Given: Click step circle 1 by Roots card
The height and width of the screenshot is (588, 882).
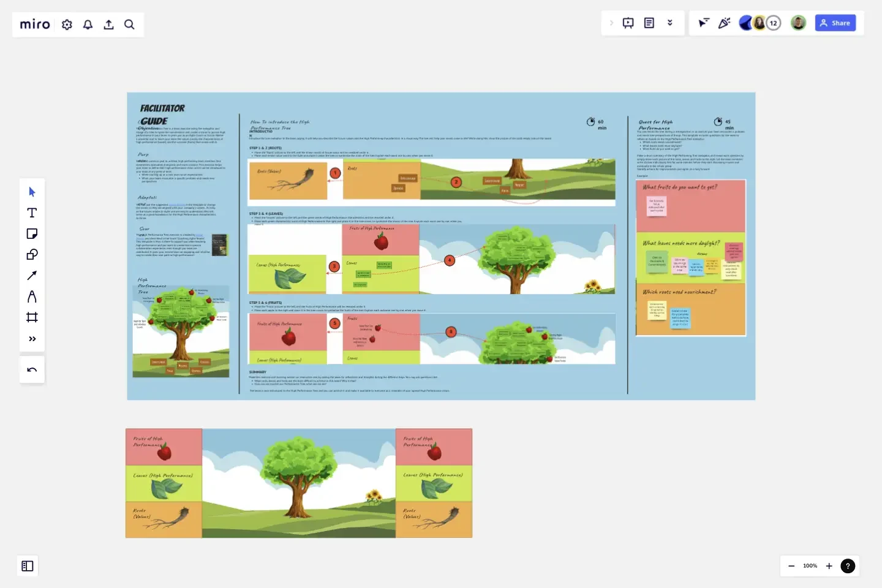Looking at the screenshot, I should point(335,173).
